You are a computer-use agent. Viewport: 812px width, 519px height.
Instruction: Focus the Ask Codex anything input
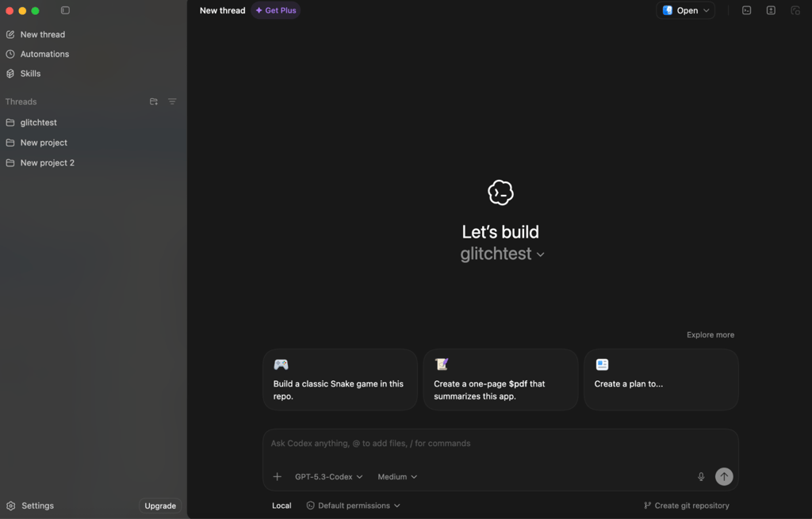500,444
